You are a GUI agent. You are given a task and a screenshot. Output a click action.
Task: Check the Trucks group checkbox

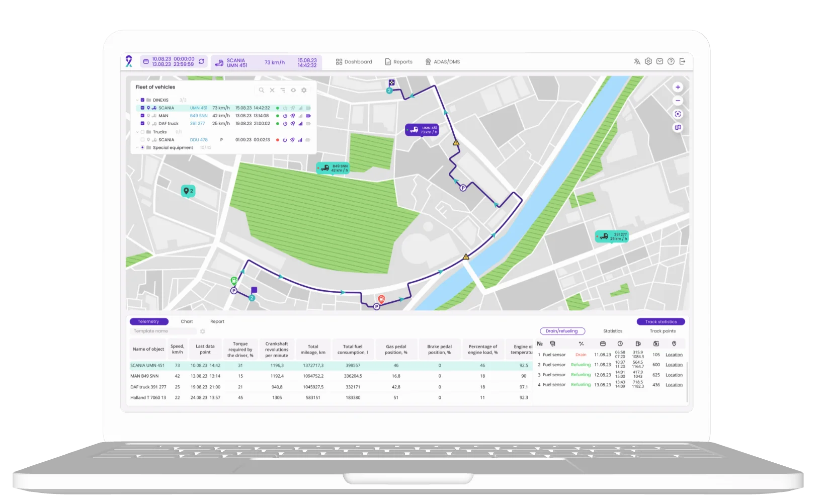point(143,132)
